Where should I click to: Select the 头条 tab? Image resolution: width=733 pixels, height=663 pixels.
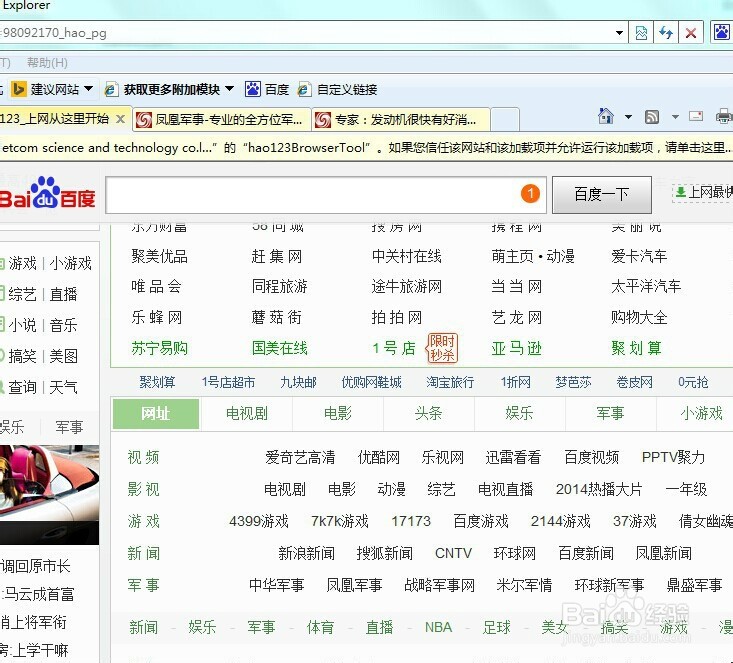point(429,414)
